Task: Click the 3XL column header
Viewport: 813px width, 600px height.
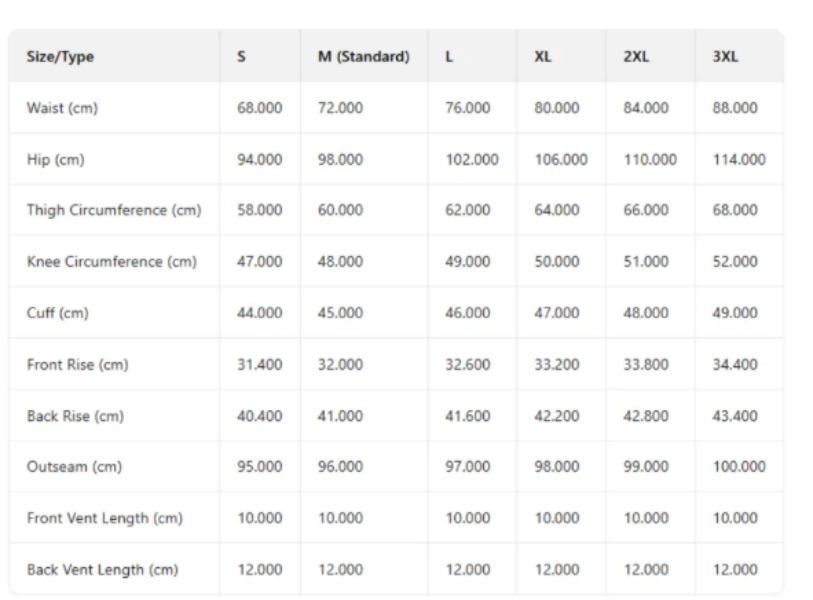Action: 725,57
